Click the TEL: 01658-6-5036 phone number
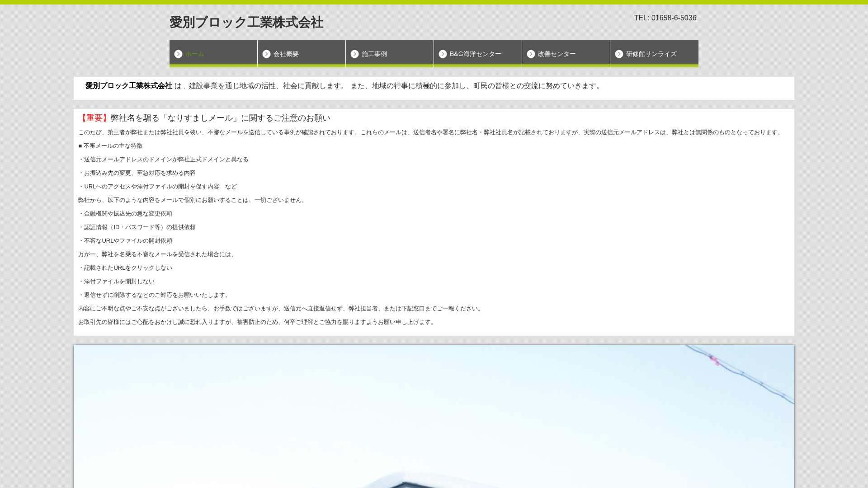Image resolution: width=868 pixels, height=488 pixels. point(665,18)
